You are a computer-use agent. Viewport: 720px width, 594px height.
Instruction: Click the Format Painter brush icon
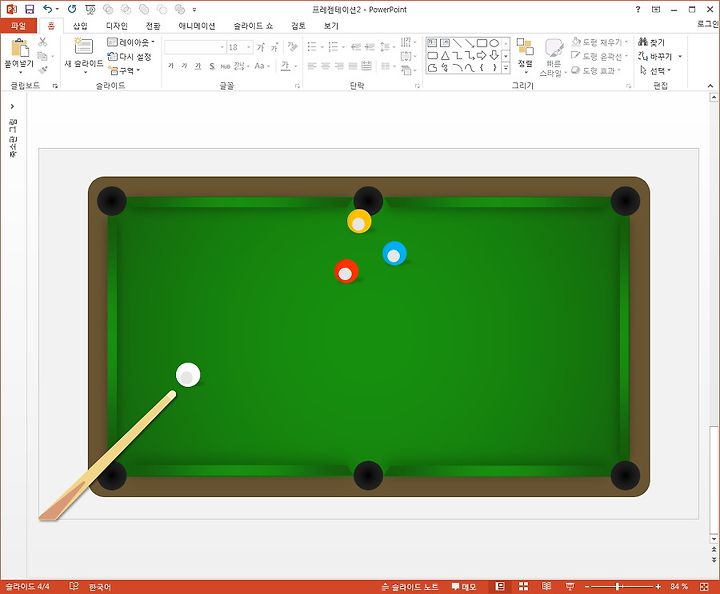pyautogui.click(x=43, y=70)
